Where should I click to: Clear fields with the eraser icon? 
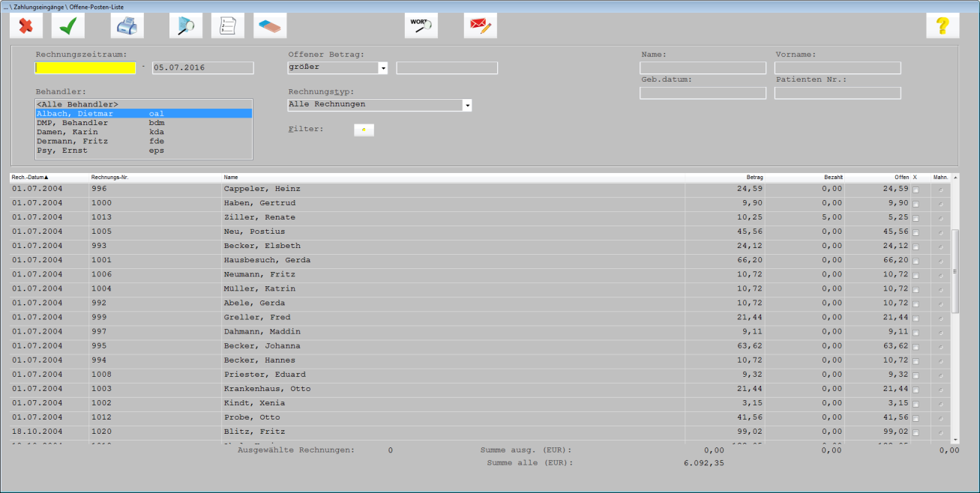(270, 26)
